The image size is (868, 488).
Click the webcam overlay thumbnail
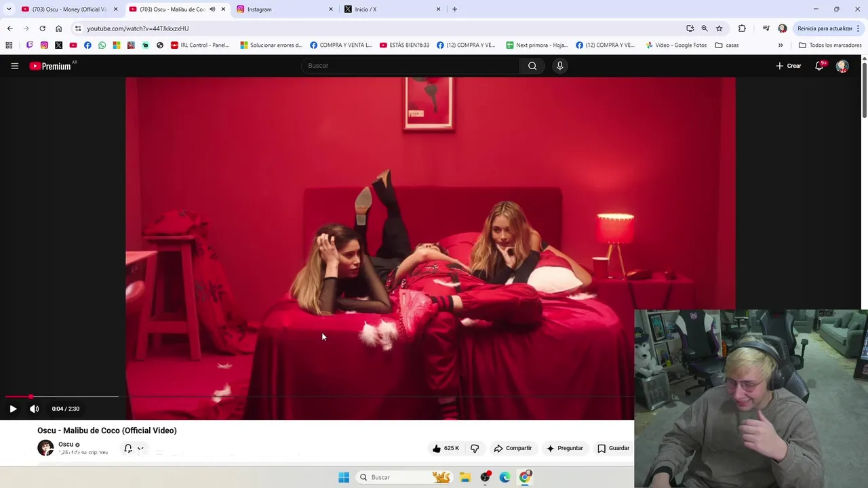pos(751,399)
